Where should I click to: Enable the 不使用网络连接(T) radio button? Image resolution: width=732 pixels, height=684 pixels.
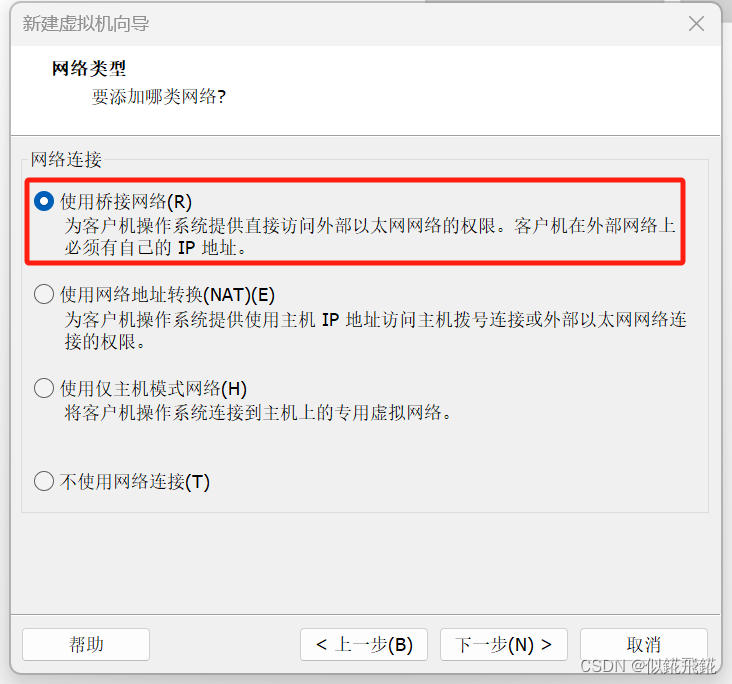pyautogui.click(x=44, y=481)
